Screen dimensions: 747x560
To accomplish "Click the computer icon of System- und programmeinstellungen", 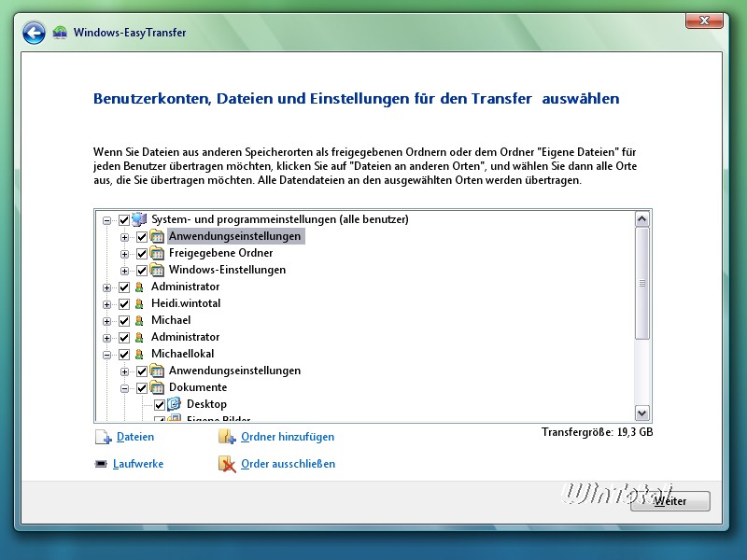I will (139, 219).
